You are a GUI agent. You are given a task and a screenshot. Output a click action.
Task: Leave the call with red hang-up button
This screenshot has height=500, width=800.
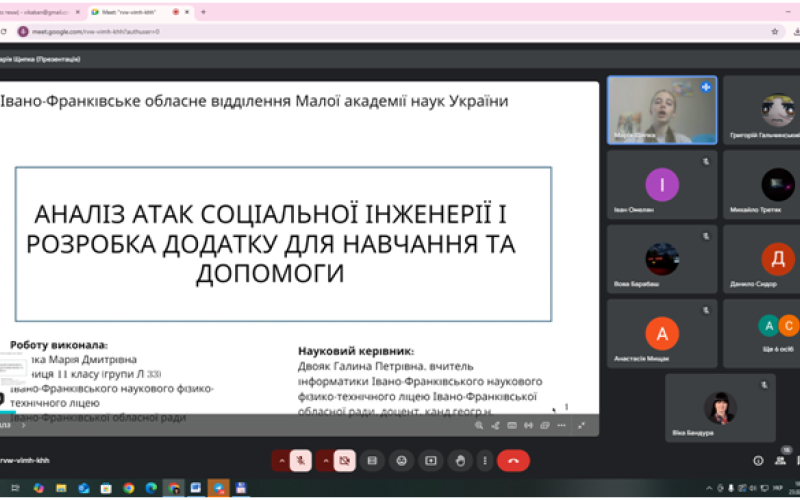(x=513, y=461)
